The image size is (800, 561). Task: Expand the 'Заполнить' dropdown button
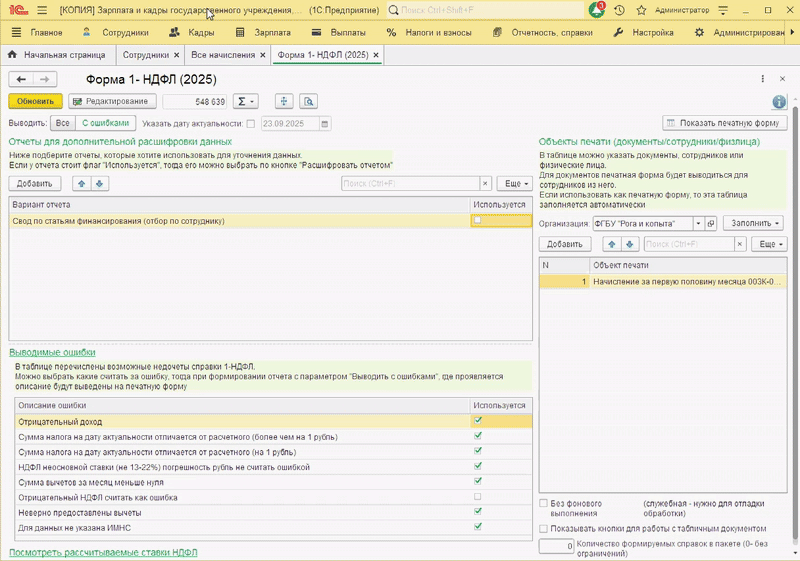coord(755,224)
